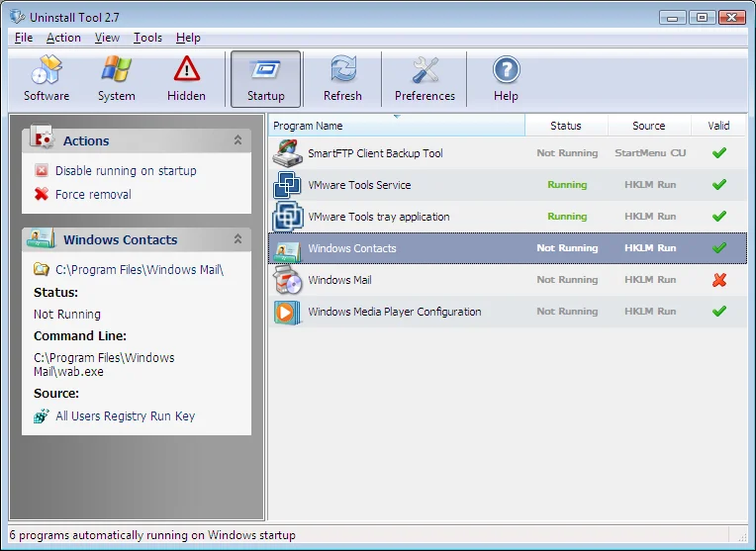Open the Software toolbar section
Image resolution: width=756 pixels, height=551 pixels.
(47, 79)
